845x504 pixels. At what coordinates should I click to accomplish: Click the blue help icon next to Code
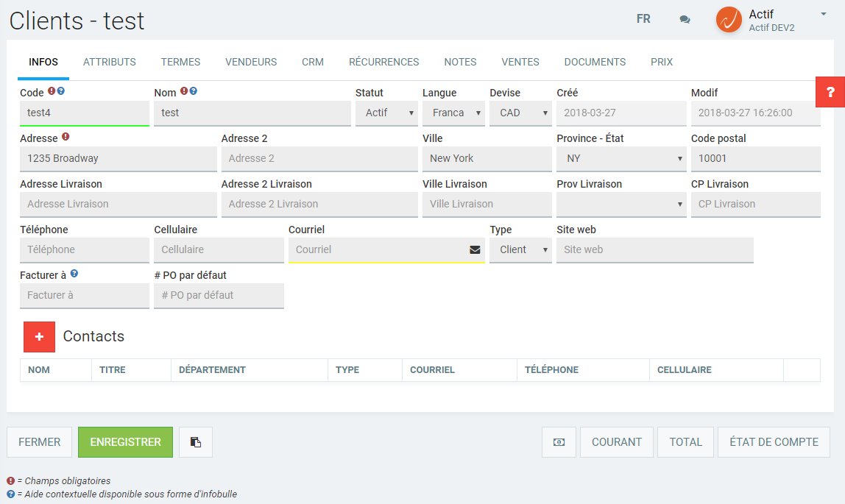(x=61, y=92)
